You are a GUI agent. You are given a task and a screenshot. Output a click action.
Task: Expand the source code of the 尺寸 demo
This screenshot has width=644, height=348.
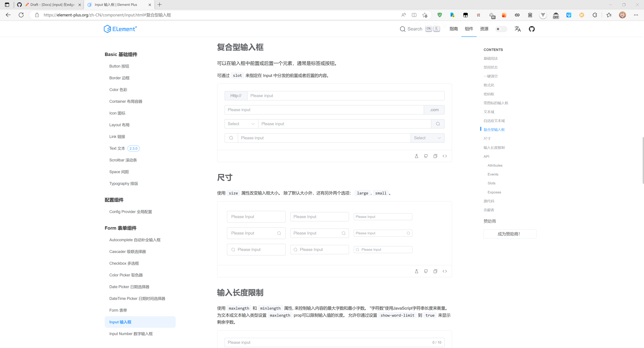click(x=445, y=271)
